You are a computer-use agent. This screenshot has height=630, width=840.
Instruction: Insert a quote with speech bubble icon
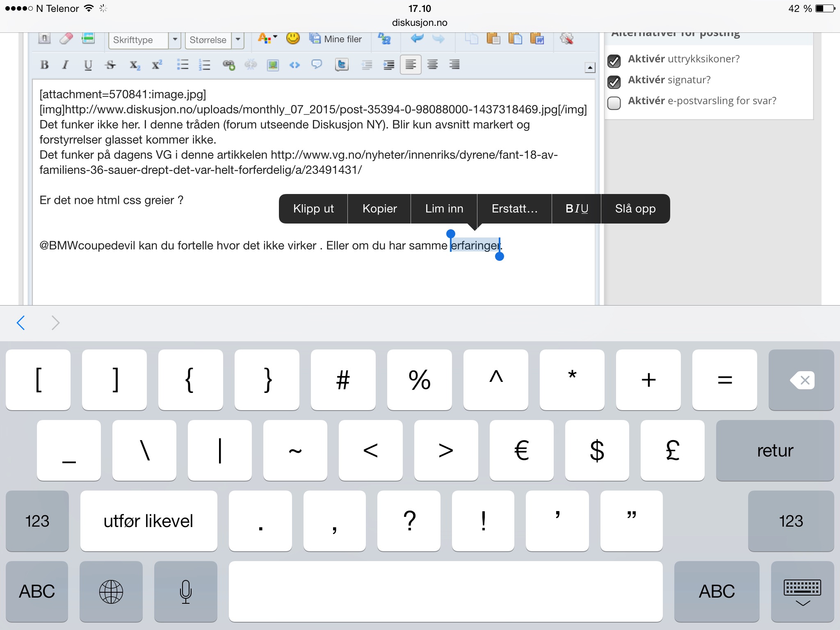[317, 65]
